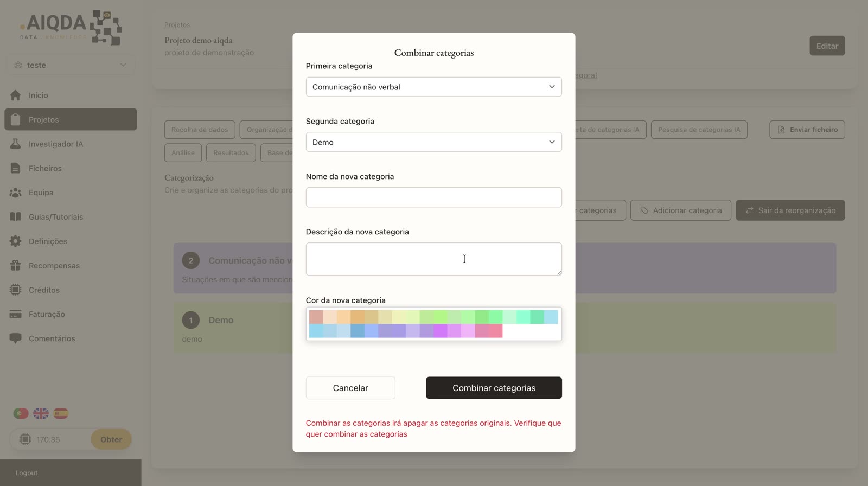Image resolution: width=868 pixels, height=486 pixels.
Task: Switch language with the Spanish flag
Action: (61, 413)
